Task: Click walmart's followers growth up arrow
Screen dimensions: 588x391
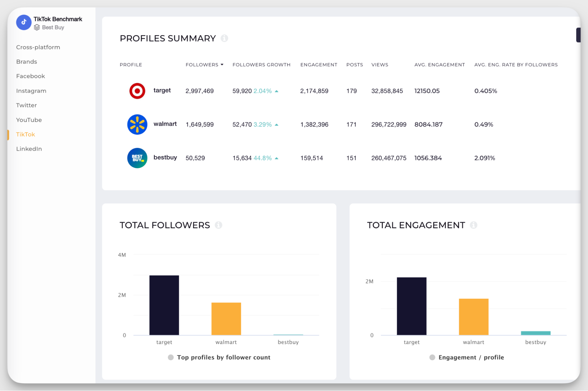Action: (276, 125)
